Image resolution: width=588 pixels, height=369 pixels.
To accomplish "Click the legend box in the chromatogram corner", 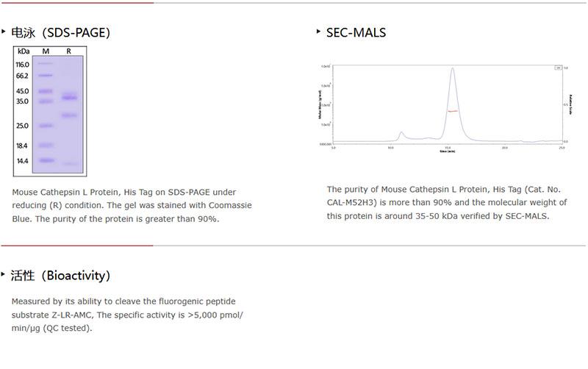I will (558, 68).
